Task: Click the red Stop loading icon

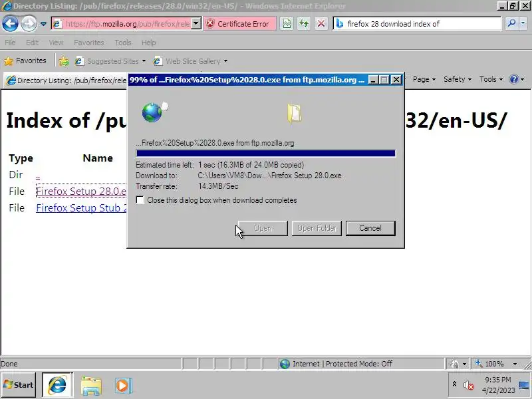Action: [x=321, y=24]
